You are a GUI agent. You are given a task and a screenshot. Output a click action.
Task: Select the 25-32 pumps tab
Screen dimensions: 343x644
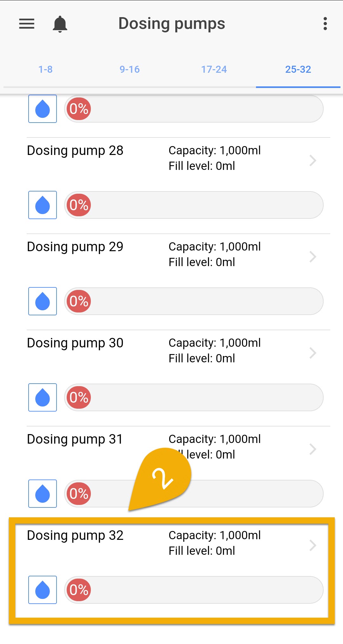click(298, 69)
